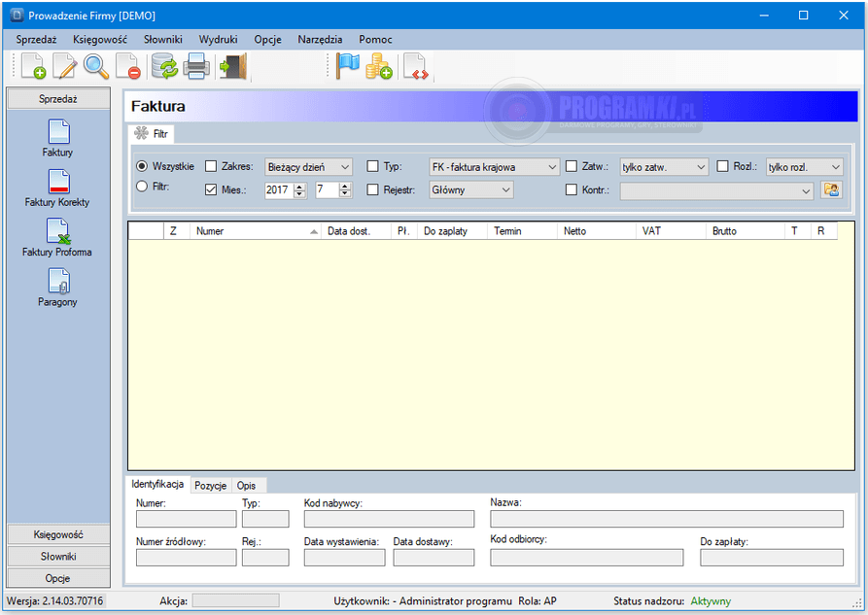868x615 pixels.
Task: Open the Księgowość menu
Action: (x=100, y=39)
